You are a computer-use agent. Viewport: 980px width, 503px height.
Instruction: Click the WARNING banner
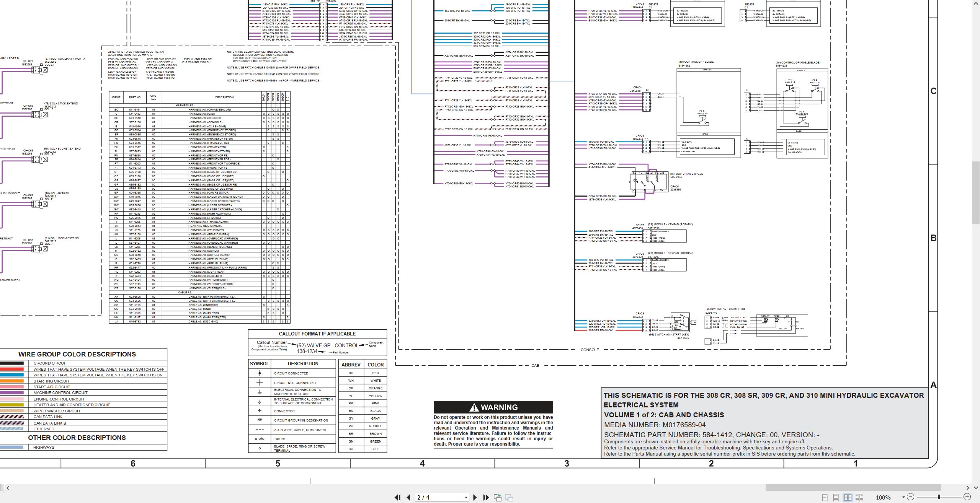point(493,407)
